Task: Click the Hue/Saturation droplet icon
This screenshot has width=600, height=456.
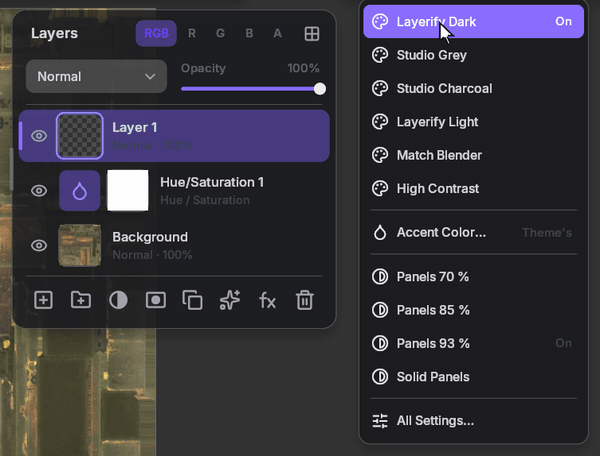Action: (80, 191)
